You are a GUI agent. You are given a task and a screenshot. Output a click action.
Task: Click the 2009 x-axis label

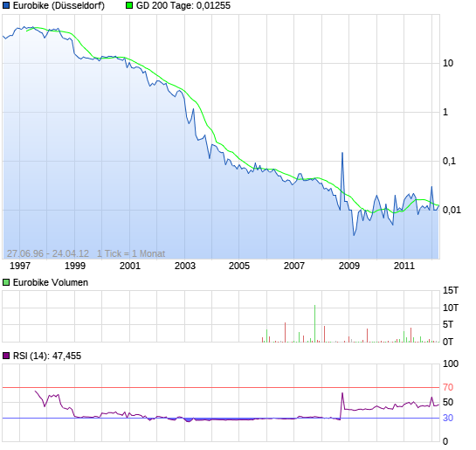tap(349, 266)
